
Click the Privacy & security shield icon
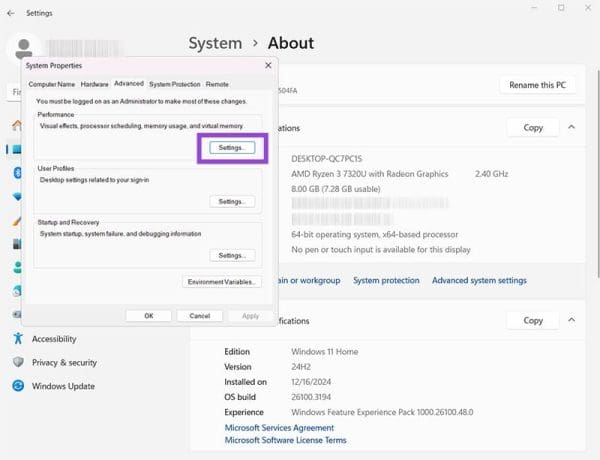pyautogui.click(x=17, y=362)
